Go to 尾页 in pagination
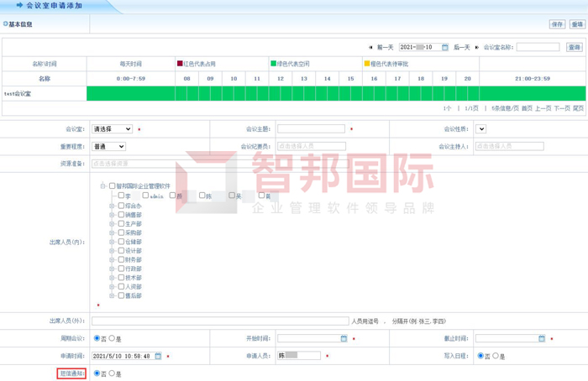The image size is (588, 381). (x=578, y=108)
